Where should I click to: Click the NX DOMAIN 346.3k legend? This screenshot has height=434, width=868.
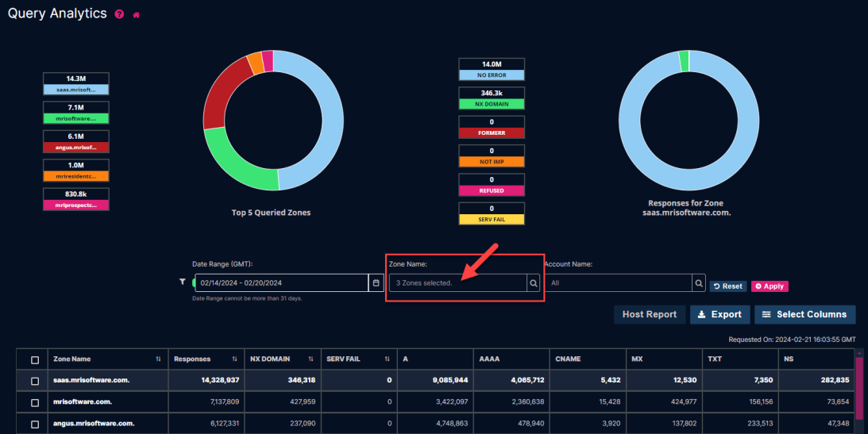tap(492, 98)
